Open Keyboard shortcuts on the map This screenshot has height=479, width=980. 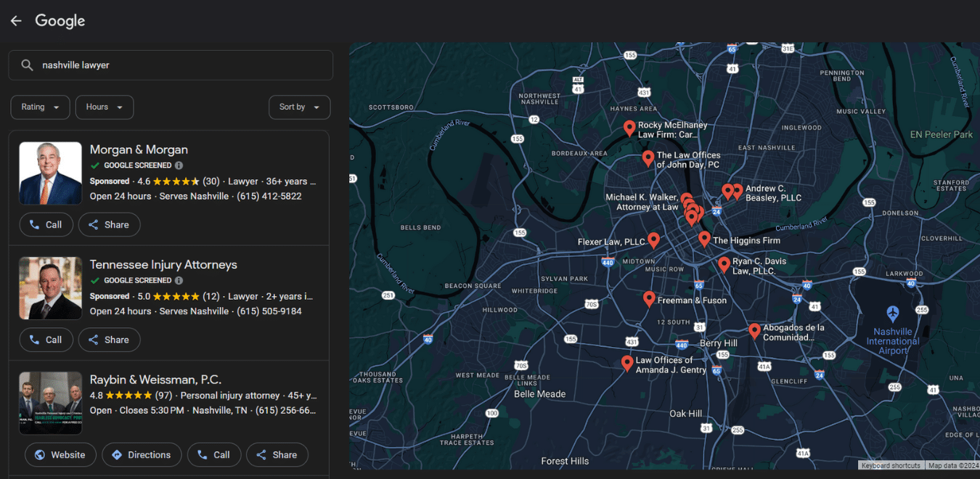click(x=891, y=465)
